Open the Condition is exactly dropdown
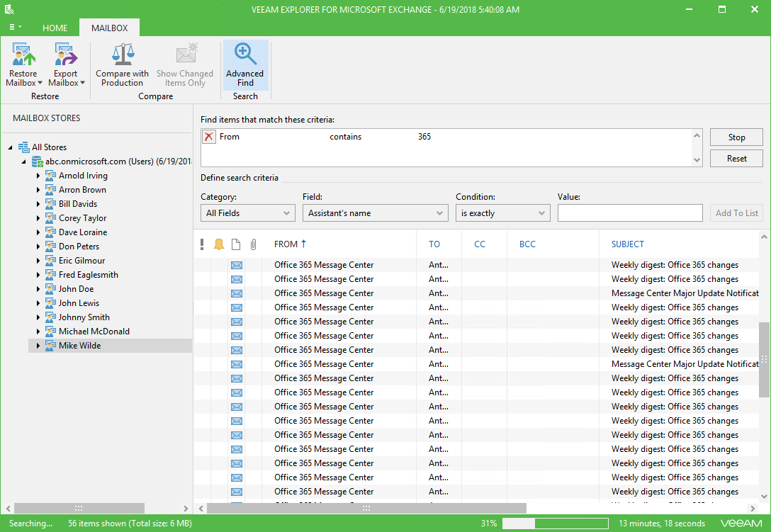 coord(502,213)
